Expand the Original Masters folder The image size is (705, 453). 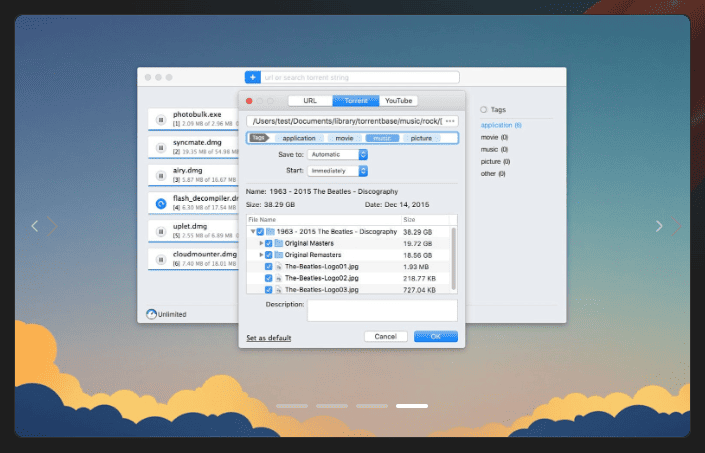261,243
